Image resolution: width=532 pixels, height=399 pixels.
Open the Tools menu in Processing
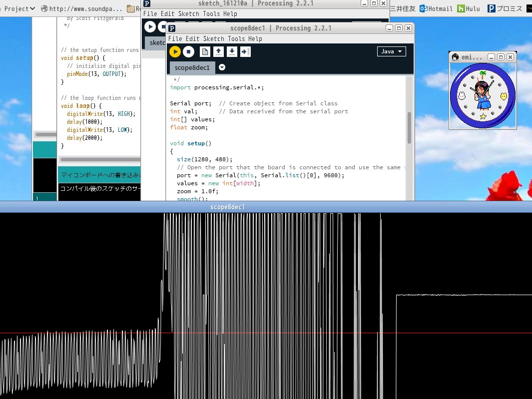(211, 14)
